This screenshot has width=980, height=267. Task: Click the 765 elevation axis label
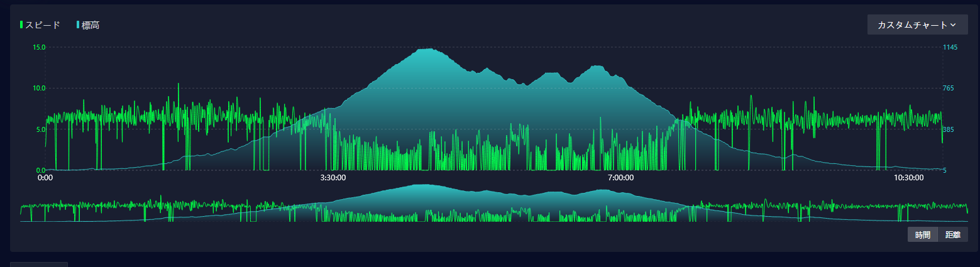pyautogui.click(x=949, y=88)
